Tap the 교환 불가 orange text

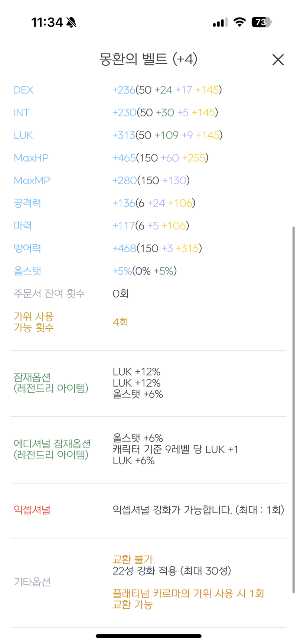pos(133,559)
